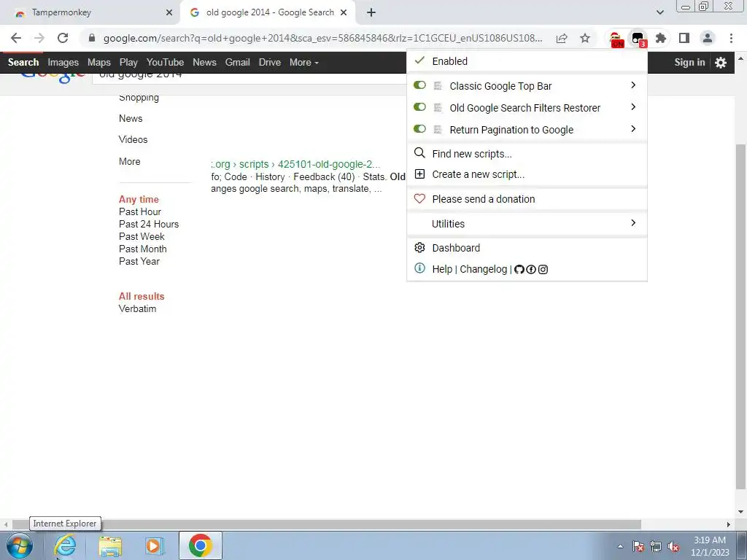Expand Classic Google Top Bar submenu arrow
This screenshot has height=560, width=747.
(x=633, y=85)
